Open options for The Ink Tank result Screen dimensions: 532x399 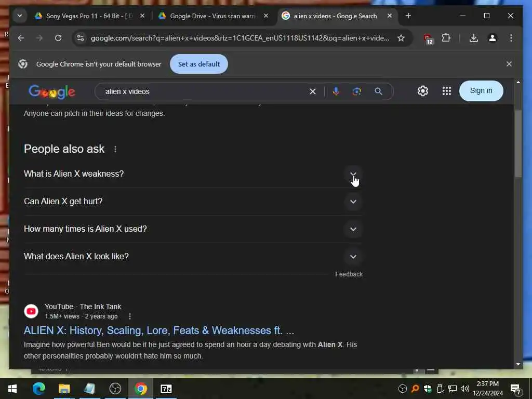coord(129,316)
